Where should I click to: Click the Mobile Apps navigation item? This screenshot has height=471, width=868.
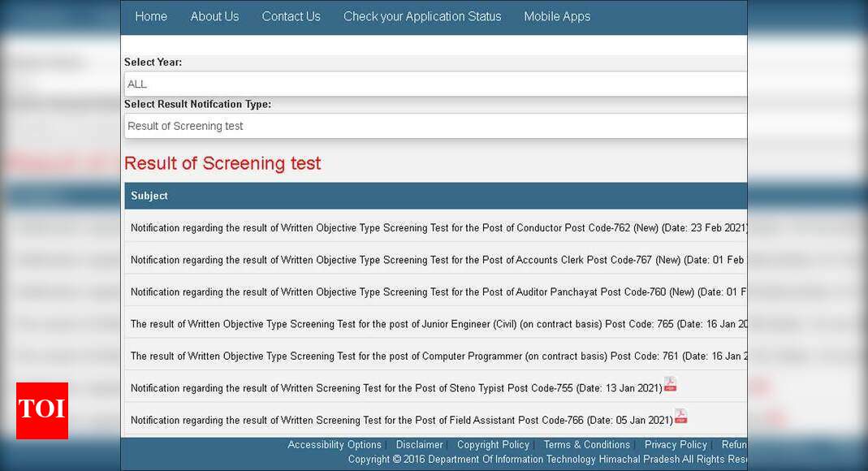[x=557, y=16]
